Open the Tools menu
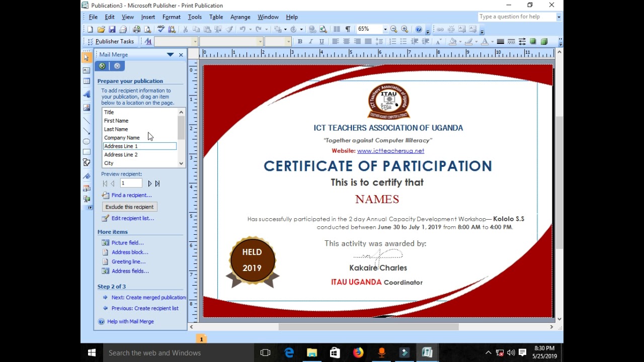 tap(195, 17)
